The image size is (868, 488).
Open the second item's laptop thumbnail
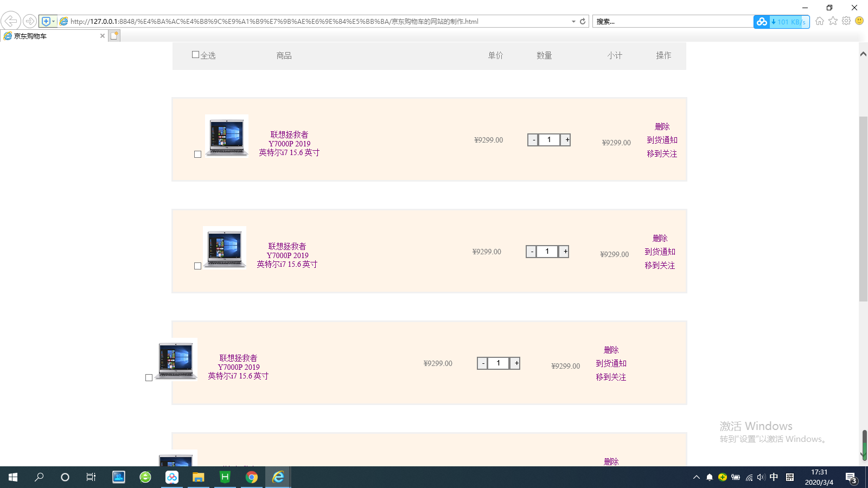pos(225,248)
